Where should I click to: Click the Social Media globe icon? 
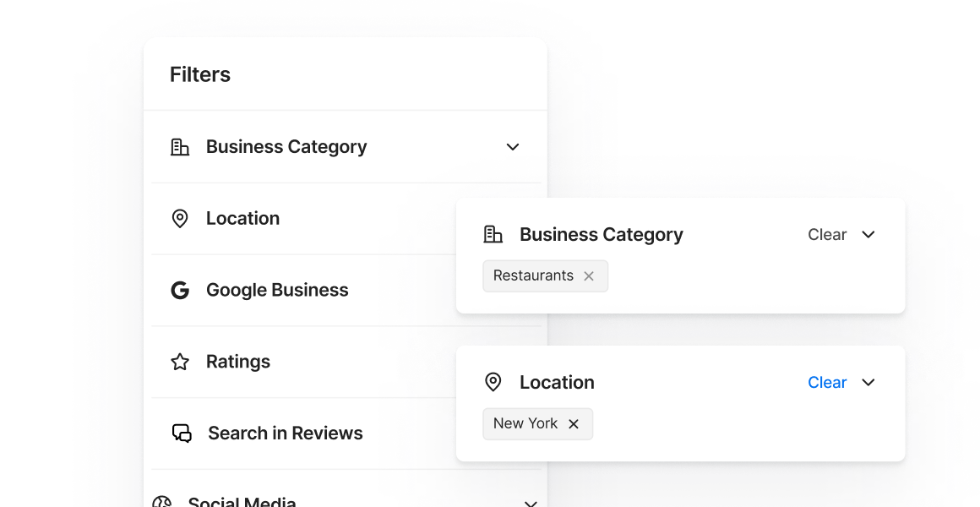[x=162, y=502]
